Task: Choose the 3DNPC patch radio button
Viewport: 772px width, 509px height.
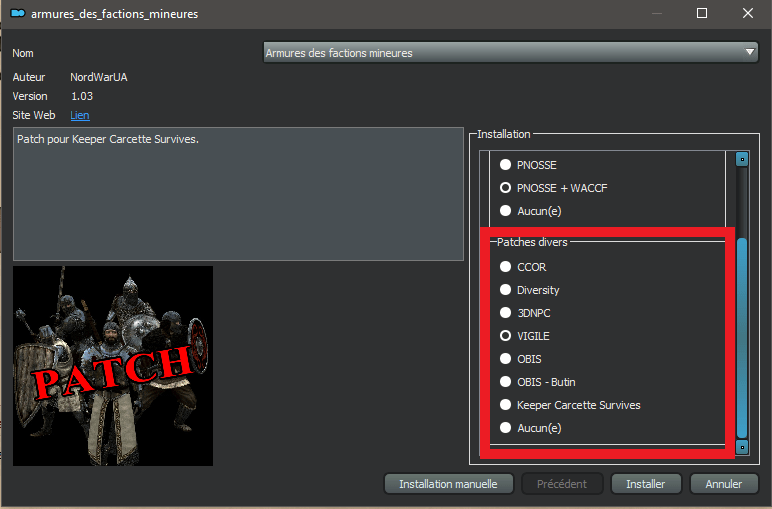Action: [x=506, y=313]
